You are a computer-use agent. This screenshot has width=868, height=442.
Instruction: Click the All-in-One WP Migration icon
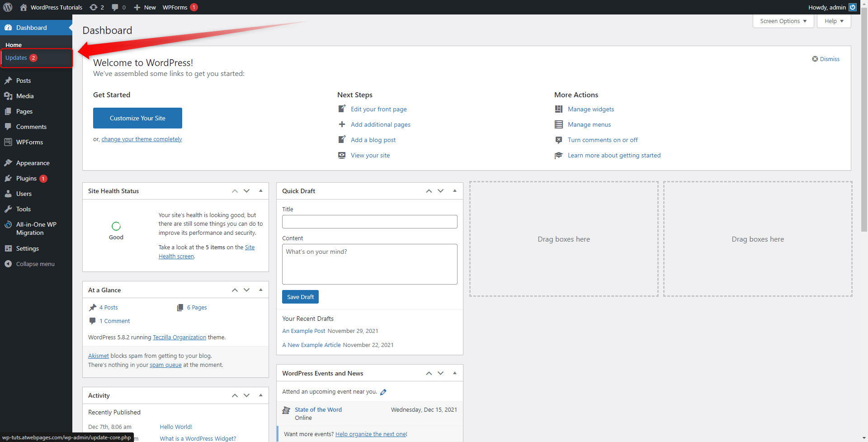[x=8, y=224]
